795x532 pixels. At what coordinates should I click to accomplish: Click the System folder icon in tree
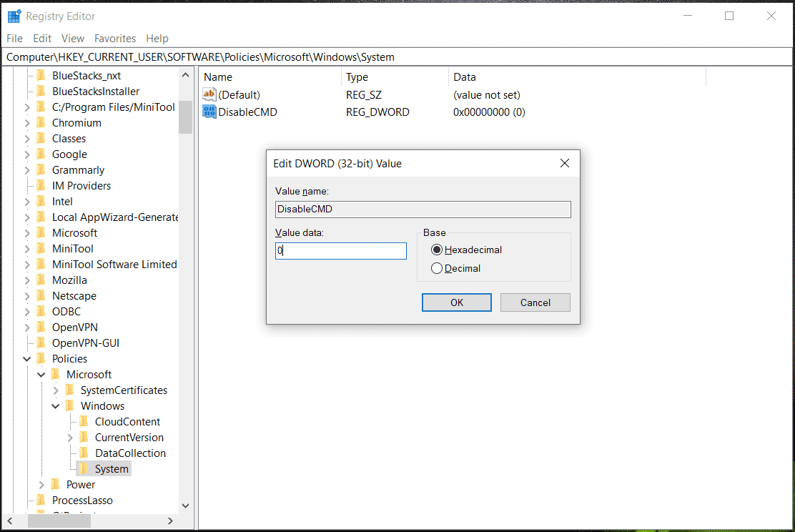pos(84,468)
